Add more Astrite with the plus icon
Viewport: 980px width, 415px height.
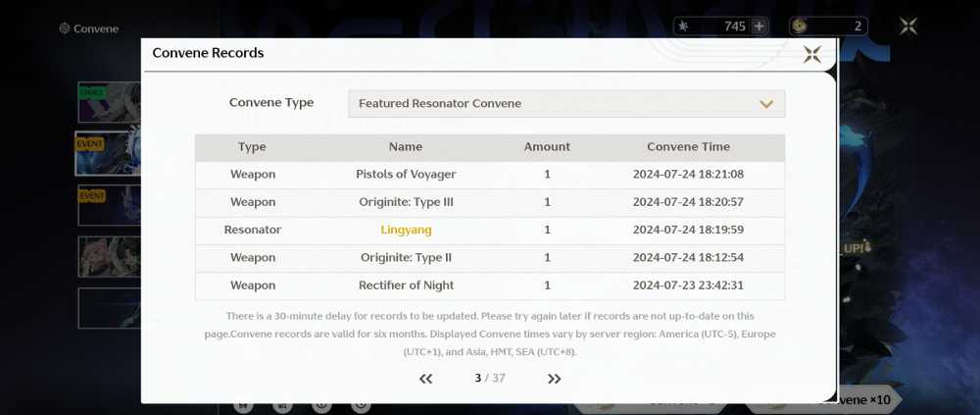(759, 26)
